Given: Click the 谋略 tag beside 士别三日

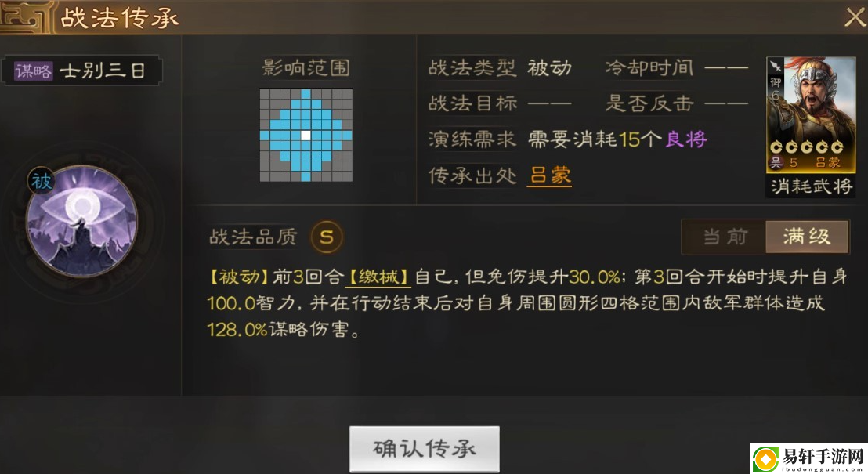Looking at the screenshot, I should click(x=33, y=71).
